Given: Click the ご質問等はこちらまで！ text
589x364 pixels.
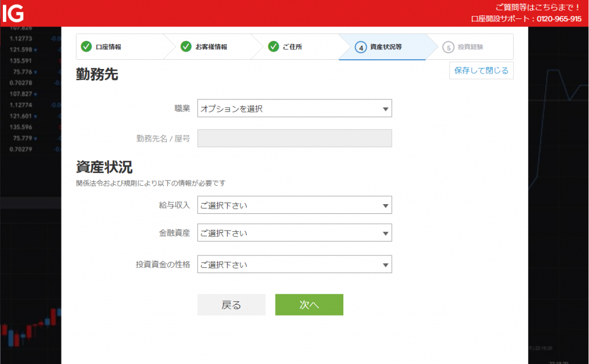Looking at the screenshot, I should 538,7.
